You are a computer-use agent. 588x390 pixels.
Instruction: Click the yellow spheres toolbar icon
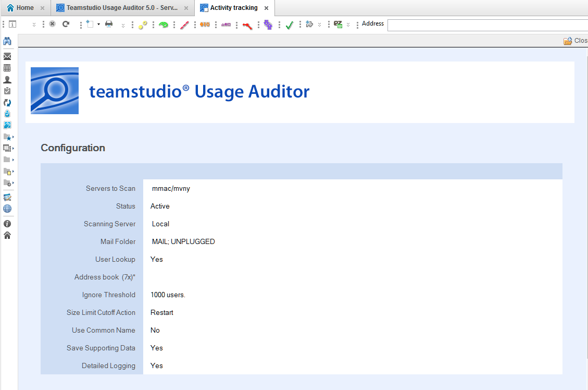[143, 25]
